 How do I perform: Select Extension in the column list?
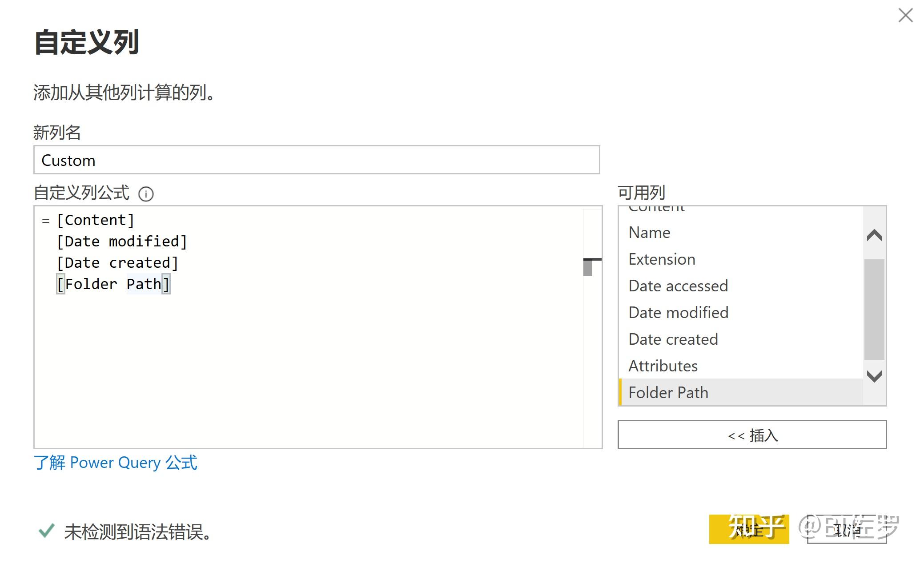click(661, 259)
